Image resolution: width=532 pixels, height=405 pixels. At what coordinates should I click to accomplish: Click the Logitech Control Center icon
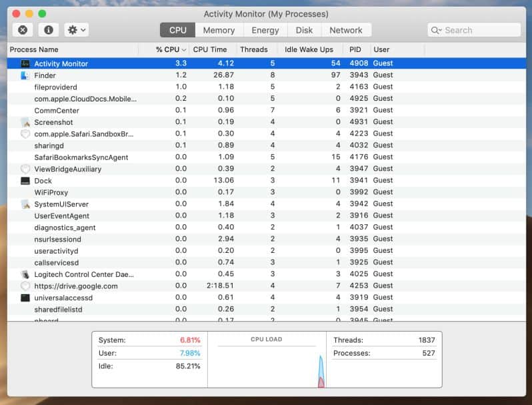pyautogui.click(x=25, y=274)
